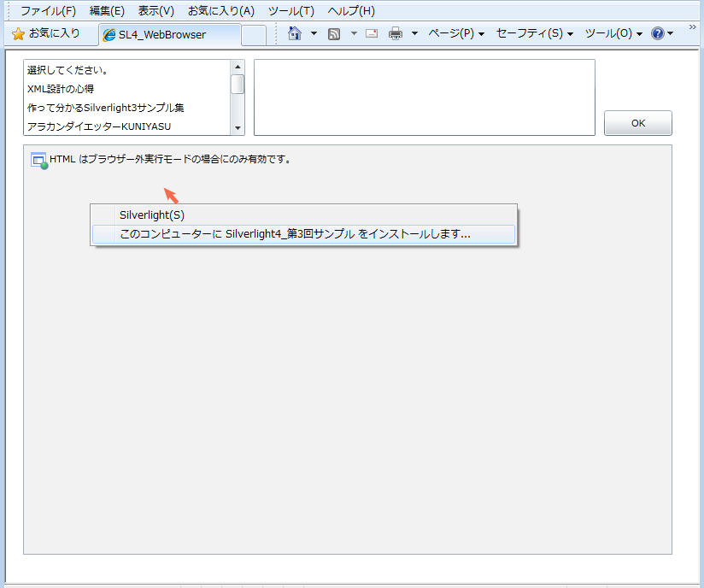This screenshot has width=704, height=588.
Task: Expand the feeds dropdown arrow
Action: click(x=354, y=33)
